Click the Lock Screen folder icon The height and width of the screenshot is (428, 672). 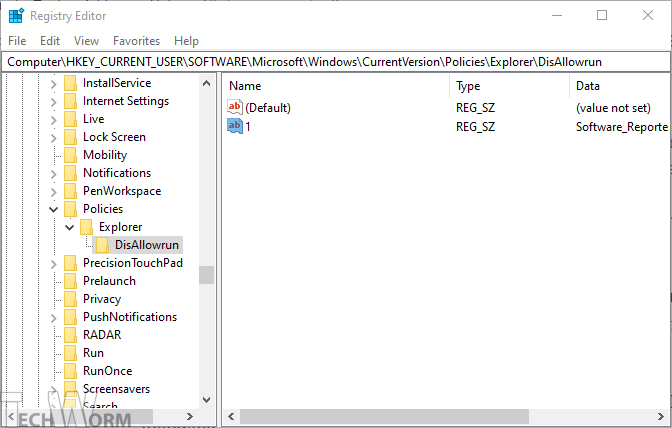(x=70, y=137)
